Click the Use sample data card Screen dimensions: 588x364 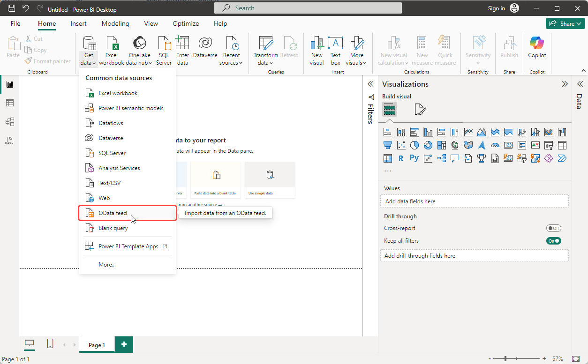click(270, 180)
